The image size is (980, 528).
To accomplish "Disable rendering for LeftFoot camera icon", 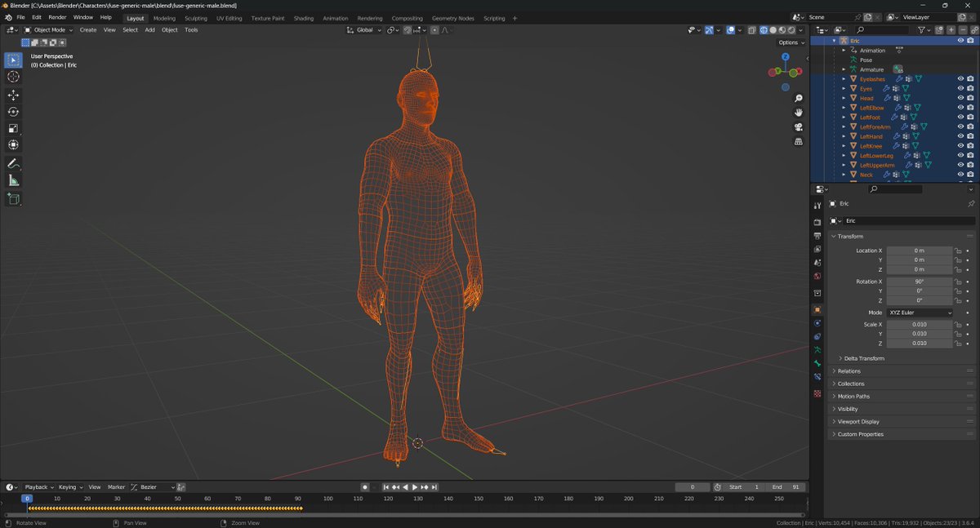I will click(x=970, y=118).
